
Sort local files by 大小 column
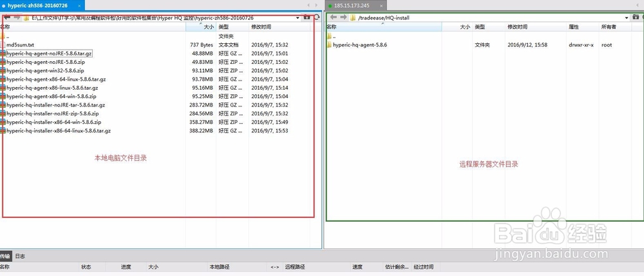click(x=200, y=26)
